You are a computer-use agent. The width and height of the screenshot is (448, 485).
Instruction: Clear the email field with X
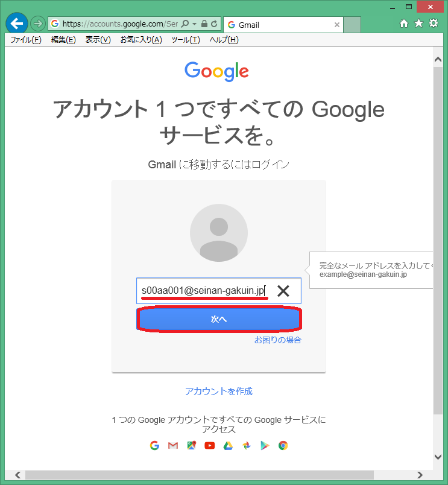coord(283,291)
